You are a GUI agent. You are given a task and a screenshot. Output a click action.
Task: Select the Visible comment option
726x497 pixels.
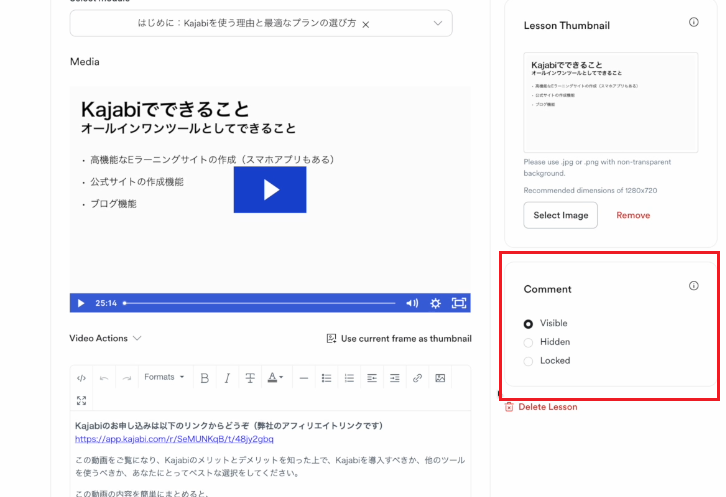tap(528, 324)
